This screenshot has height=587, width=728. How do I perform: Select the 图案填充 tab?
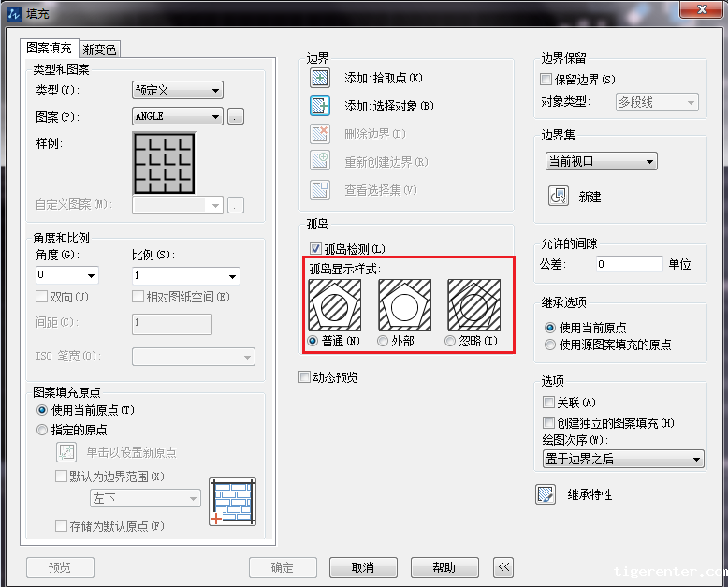coord(49,48)
